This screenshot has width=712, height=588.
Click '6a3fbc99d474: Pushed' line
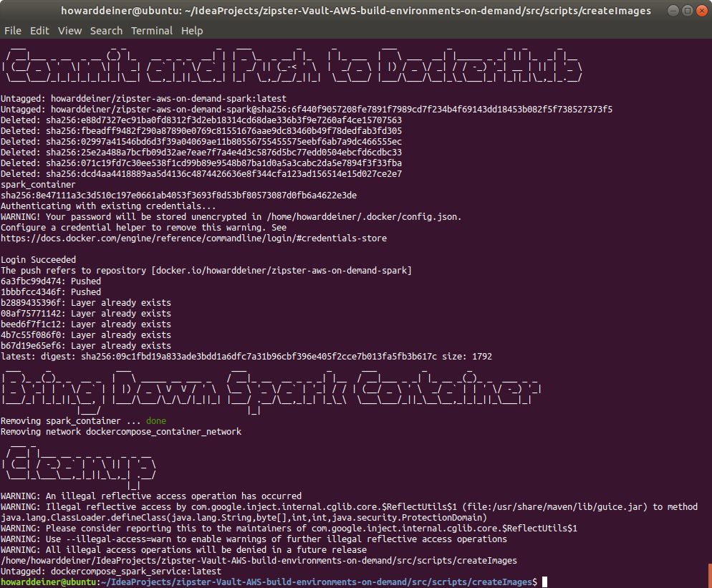pyautogui.click(x=51, y=281)
